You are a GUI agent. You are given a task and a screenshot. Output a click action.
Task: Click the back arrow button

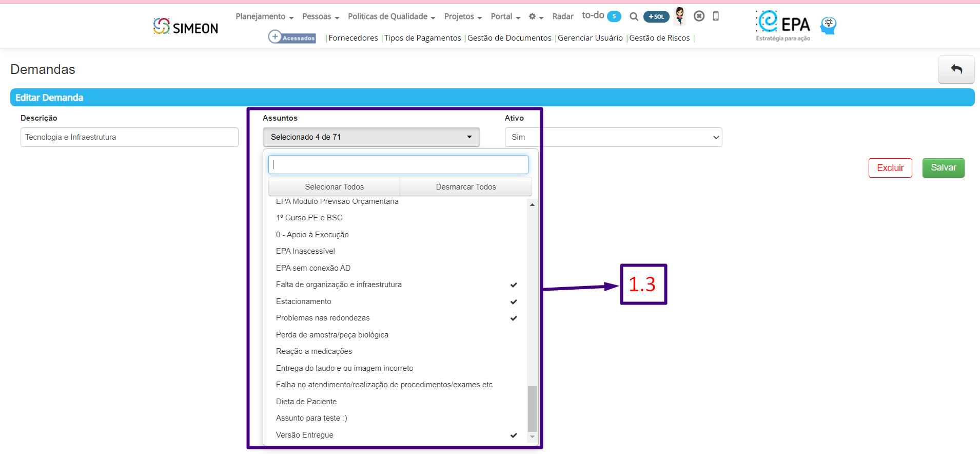tap(956, 69)
